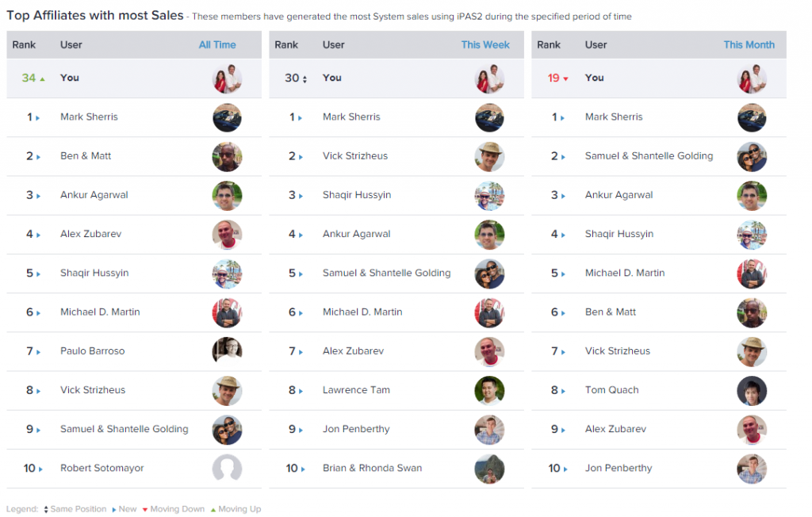Click Brian & Rhonda Swan's avatar

[489, 469]
